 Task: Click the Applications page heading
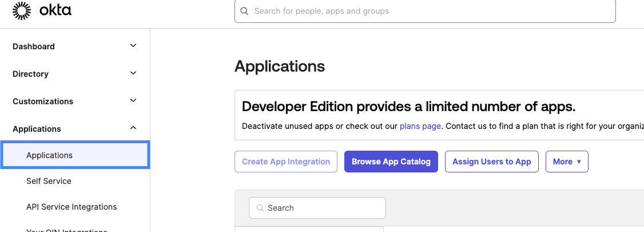pos(280,66)
